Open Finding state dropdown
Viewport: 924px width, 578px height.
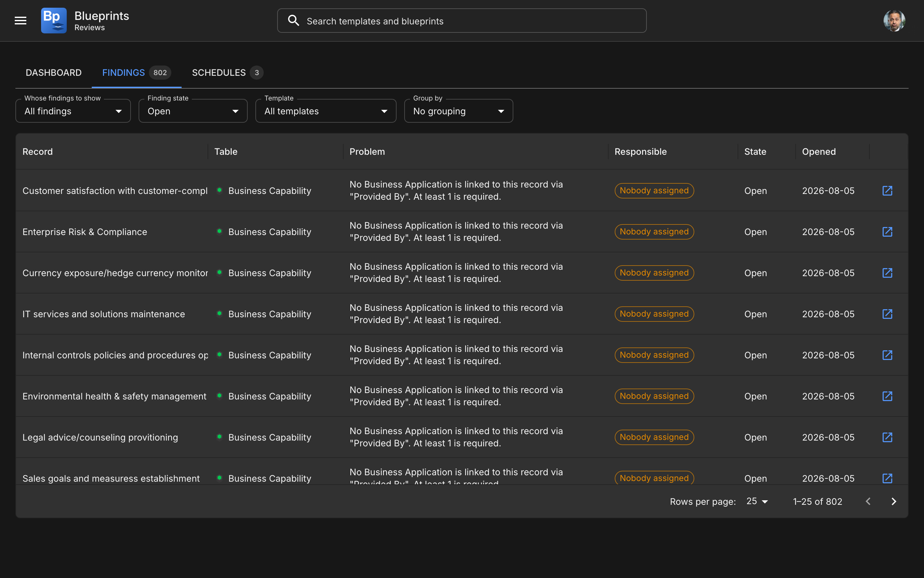[193, 111]
